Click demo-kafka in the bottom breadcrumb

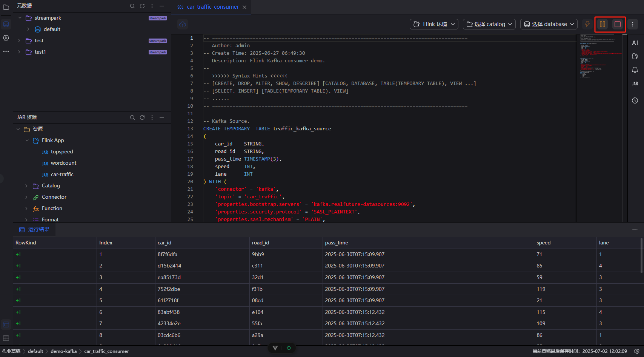point(63,351)
